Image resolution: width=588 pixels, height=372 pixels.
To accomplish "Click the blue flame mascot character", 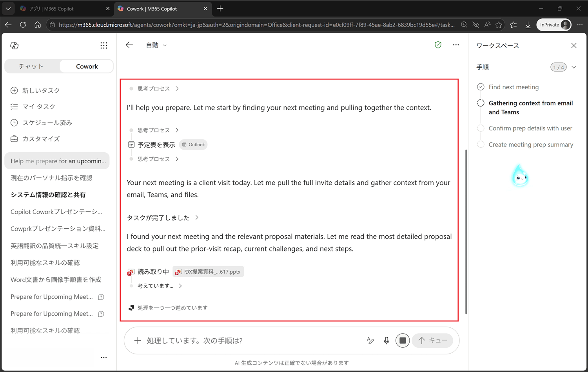I will 520,176.
